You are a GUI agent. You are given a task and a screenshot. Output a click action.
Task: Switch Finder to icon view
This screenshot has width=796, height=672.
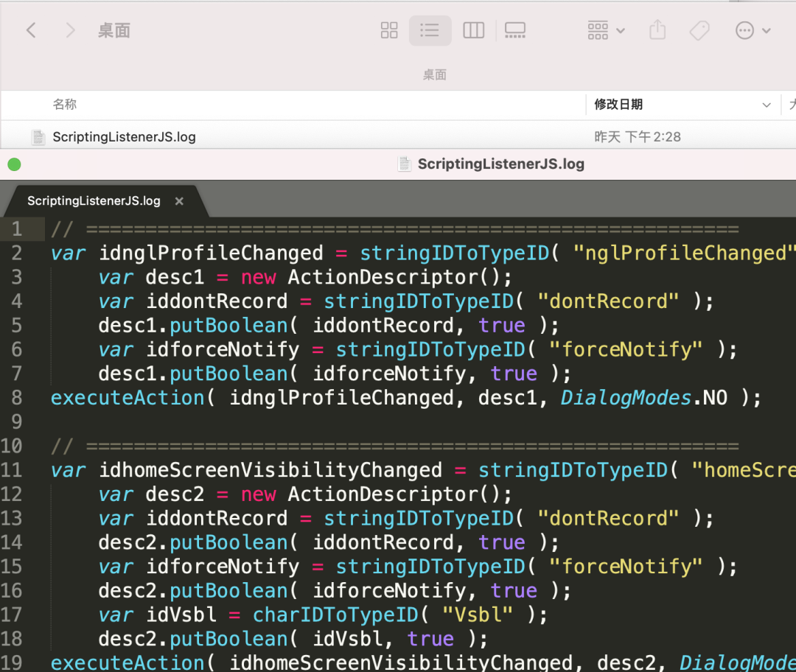point(389,30)
